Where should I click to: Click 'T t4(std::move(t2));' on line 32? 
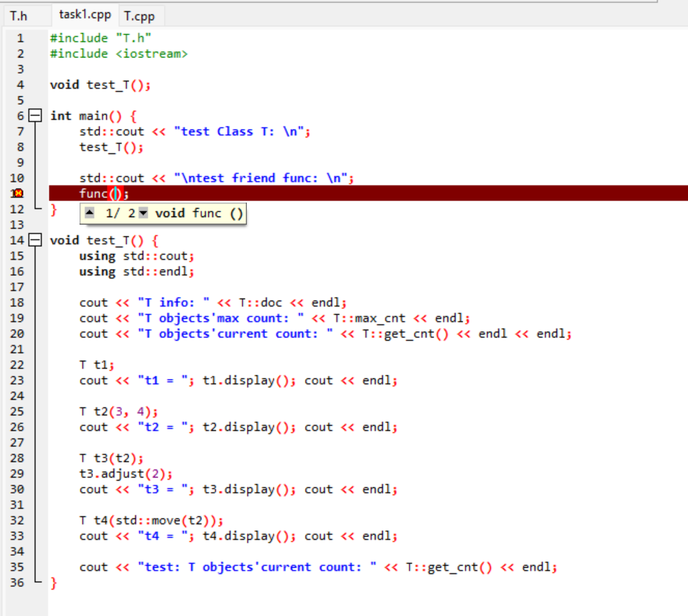coord(151,521)
